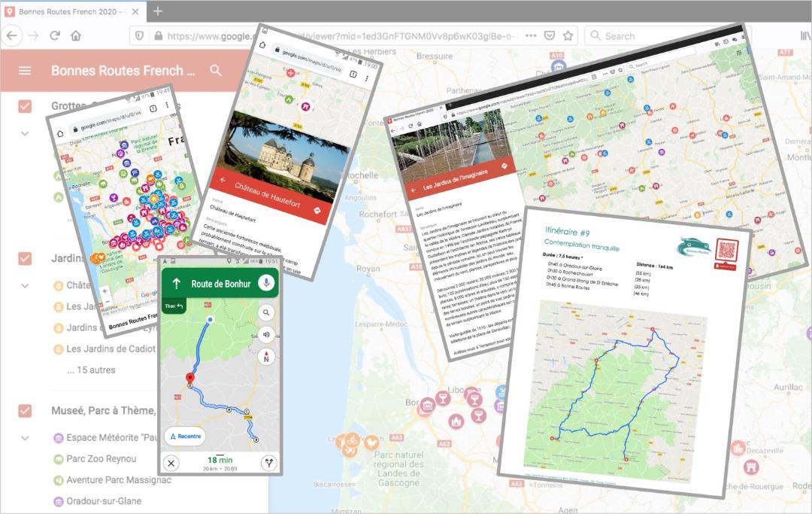Click the search magnifier in map header
Image resolution: width=812 pixels, height=514 pixels.
[x=216, y=71]
